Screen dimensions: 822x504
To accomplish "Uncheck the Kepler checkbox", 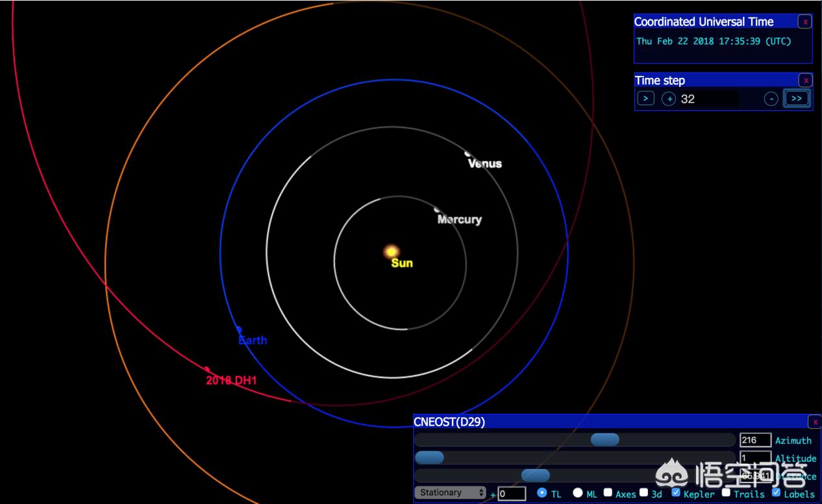I will click(x=676, y=492).
